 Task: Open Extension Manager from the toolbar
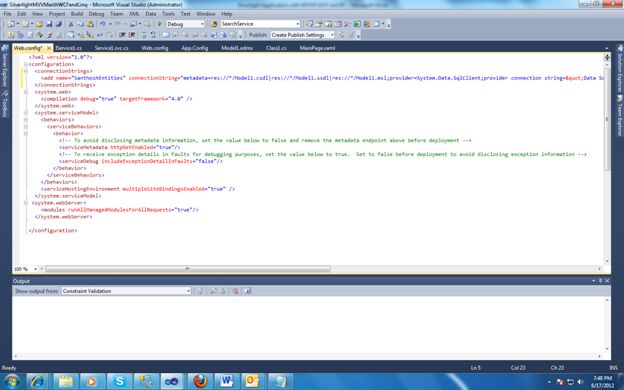(367, 24)
